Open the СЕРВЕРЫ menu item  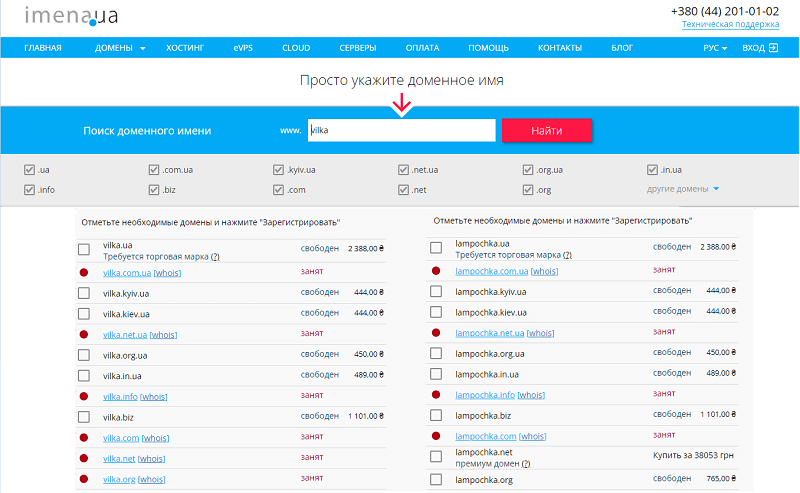coord(358,48)
